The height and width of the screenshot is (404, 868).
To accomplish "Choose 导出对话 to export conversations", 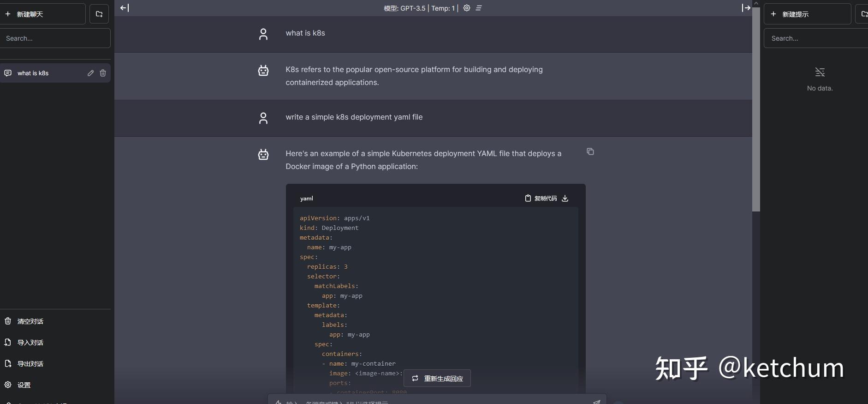I will pos(30,364).
